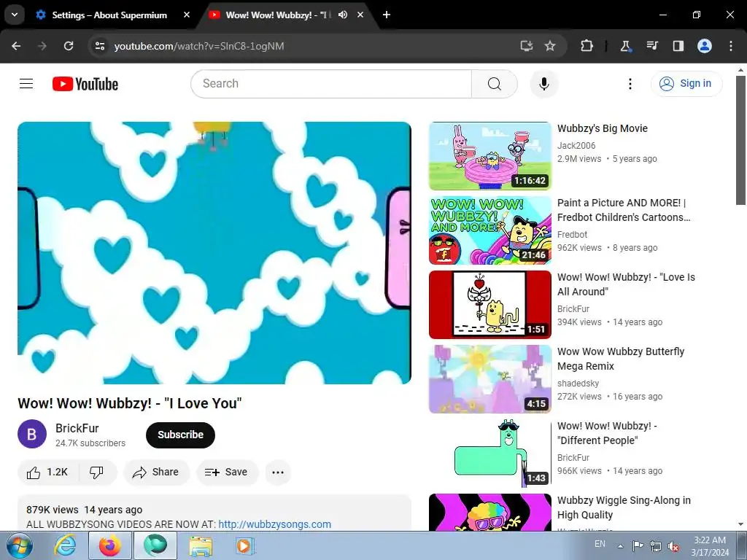Open "Different People" video title
Viewport: 747px width, 560px height.
point(607,433)
